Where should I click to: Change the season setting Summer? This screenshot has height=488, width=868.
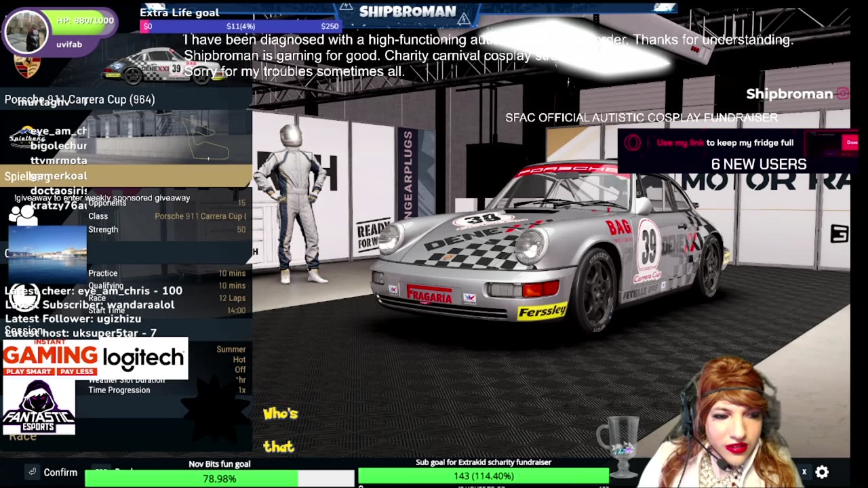[231, 350]
